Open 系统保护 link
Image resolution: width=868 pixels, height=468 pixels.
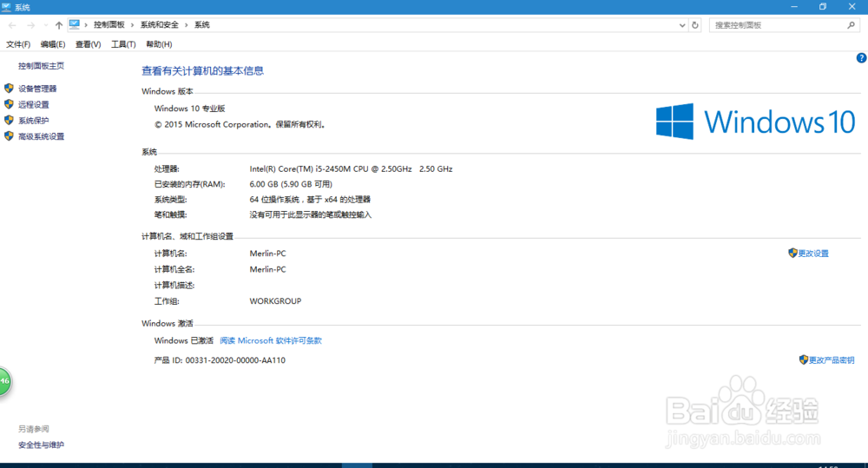(x=33, y=121)
